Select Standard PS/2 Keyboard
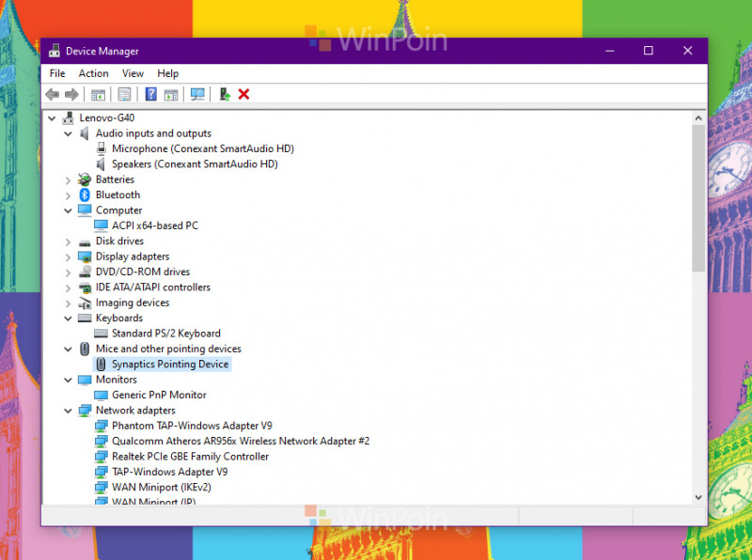Image resolution: width=752 pixels, height=560 pixels. pos(166,334)
